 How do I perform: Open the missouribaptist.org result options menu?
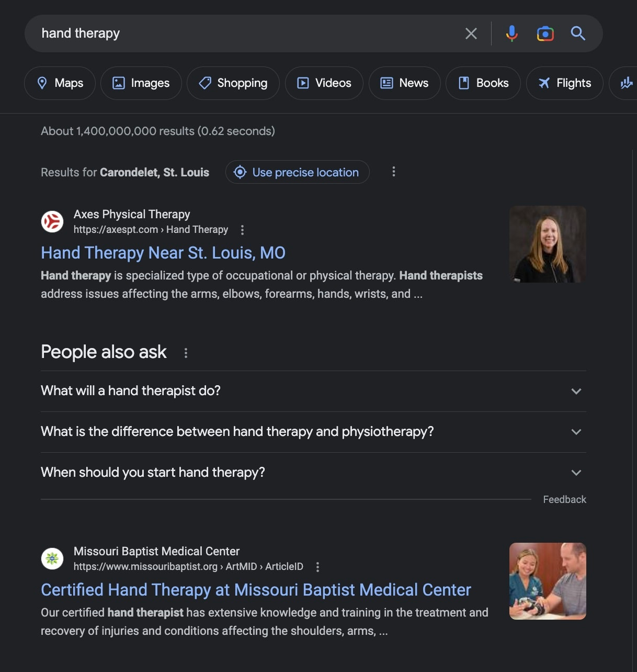tap(317, 567)
